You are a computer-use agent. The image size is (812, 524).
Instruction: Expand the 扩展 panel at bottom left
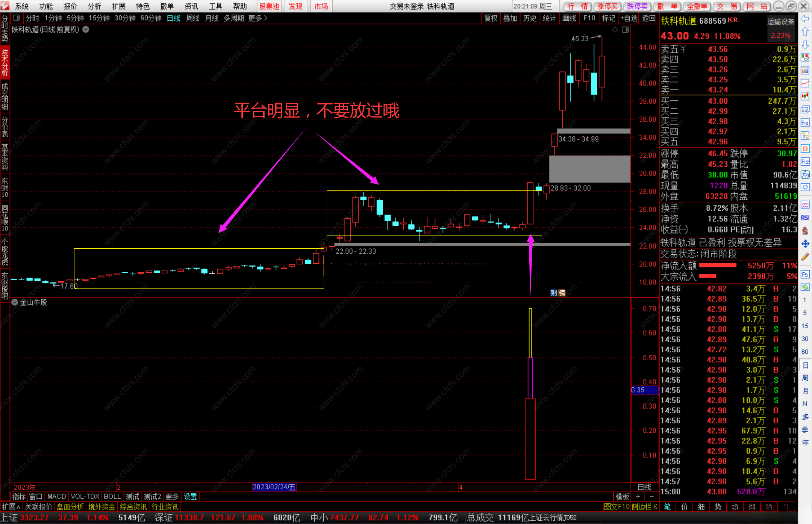tap(11, 507)
